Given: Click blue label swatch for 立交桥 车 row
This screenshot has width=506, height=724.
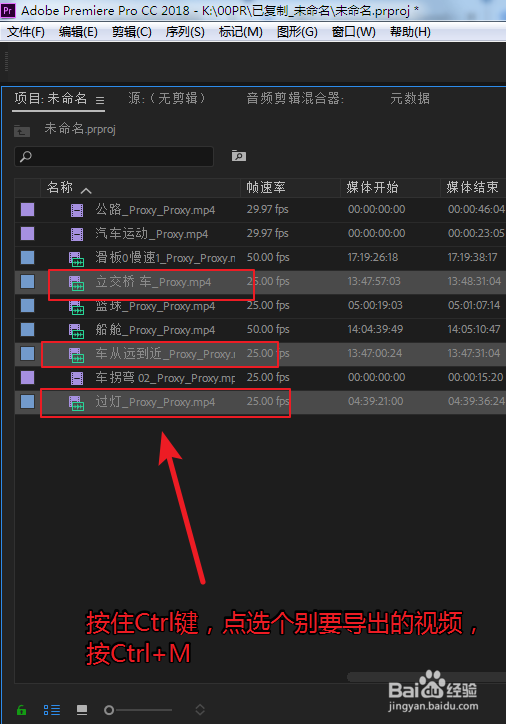Looking at the screenshot, I should 27,282.
